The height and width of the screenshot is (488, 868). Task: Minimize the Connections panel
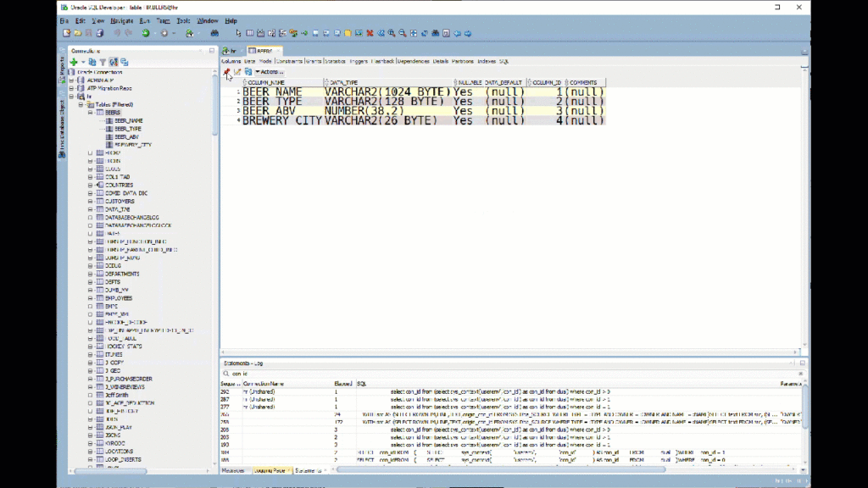[212, 50]
